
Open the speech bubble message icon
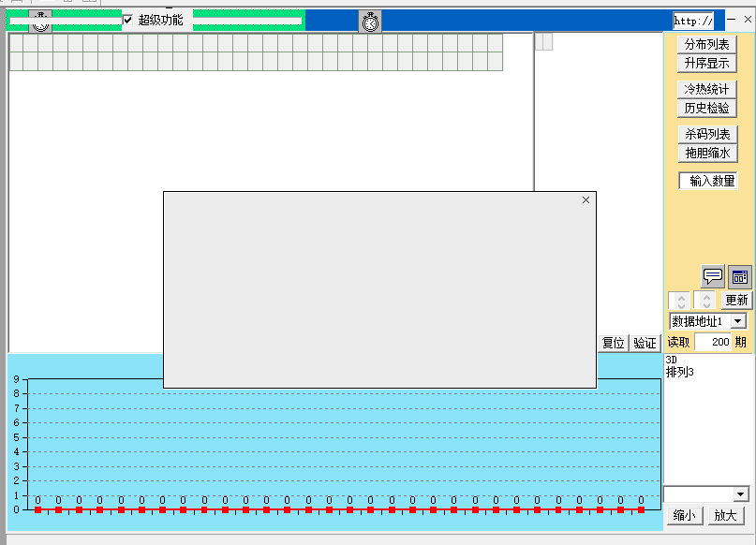coord(713,276)
